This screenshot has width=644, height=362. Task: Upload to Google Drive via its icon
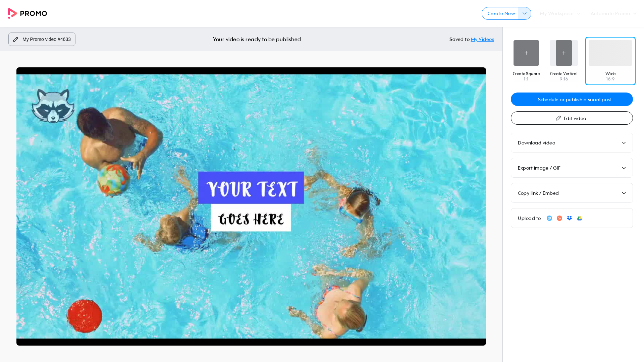[x=580, y=218]
